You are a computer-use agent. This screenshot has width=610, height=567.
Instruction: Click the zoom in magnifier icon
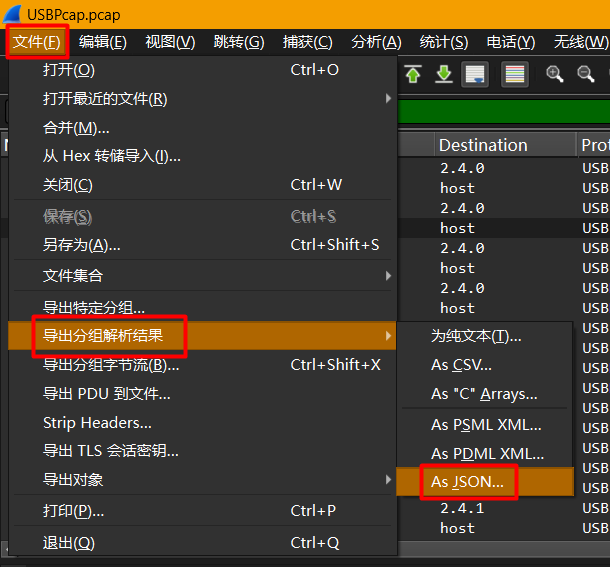[554, 74]
